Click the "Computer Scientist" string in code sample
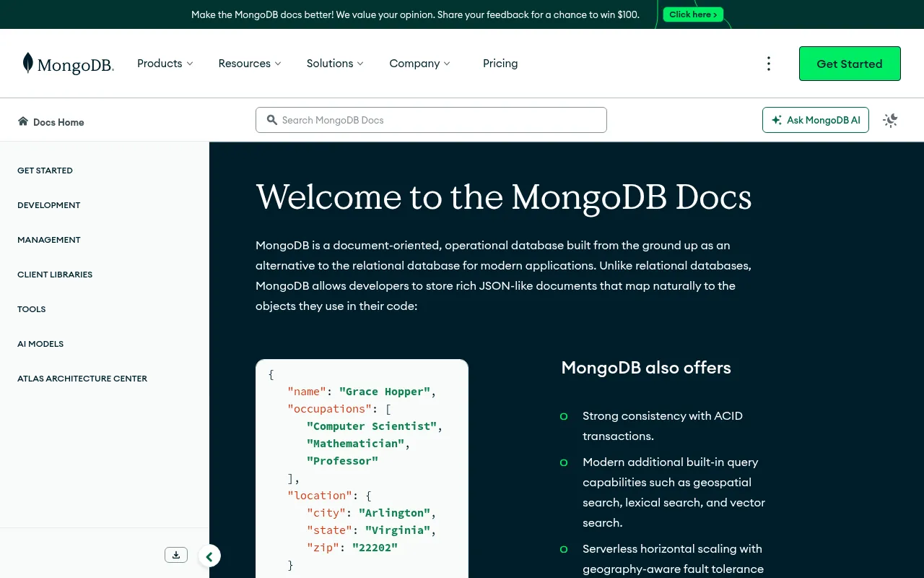 coord(372,426)
